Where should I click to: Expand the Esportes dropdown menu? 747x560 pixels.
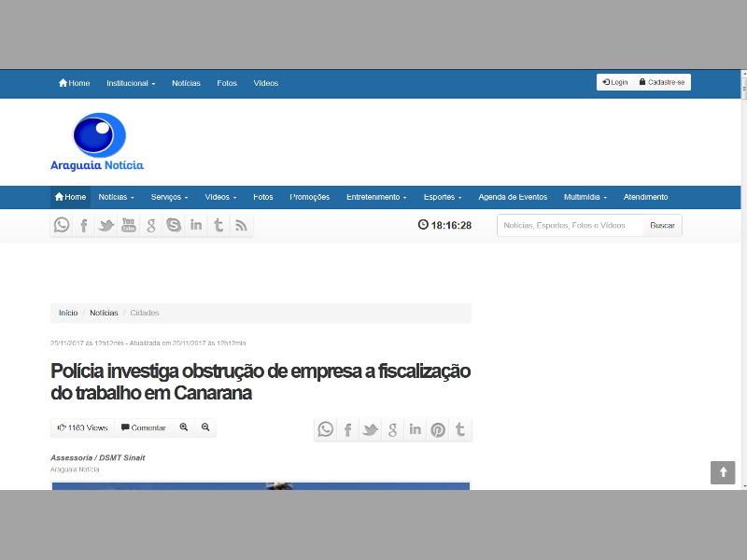pos(443,197)
